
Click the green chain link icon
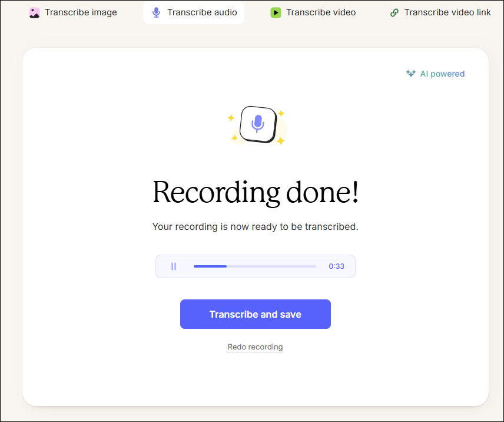(394, 12)
